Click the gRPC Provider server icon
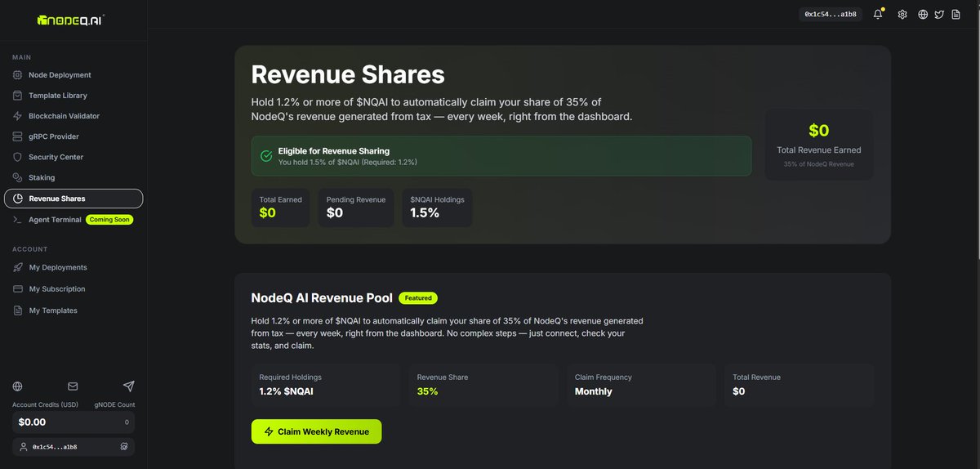The image size is (980, 469). 18,136
